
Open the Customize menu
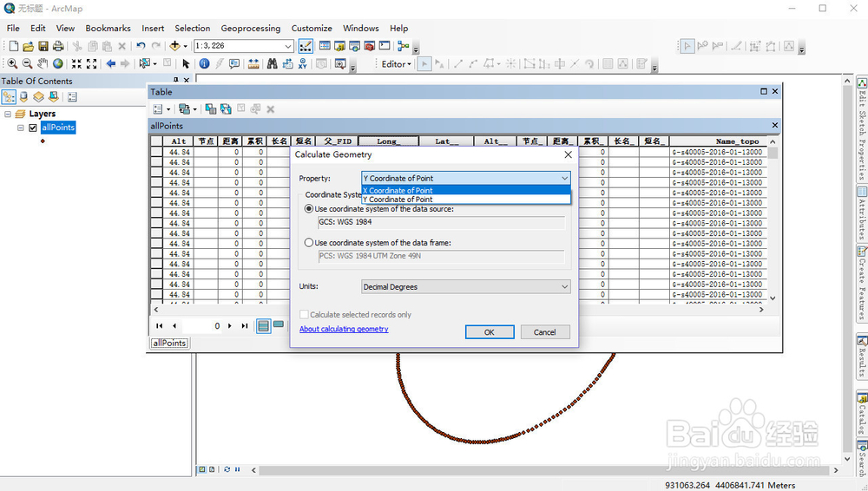point(312,29)
